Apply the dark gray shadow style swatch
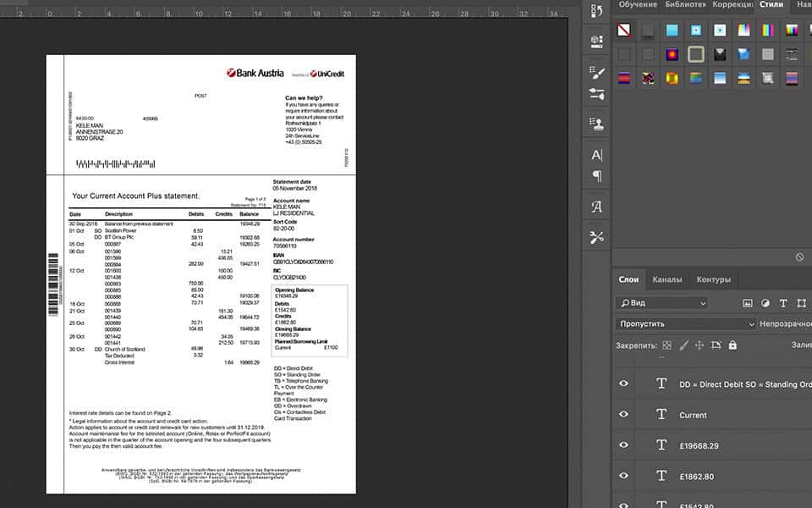This screenshot has width=812, height=508. coord(648,30)
